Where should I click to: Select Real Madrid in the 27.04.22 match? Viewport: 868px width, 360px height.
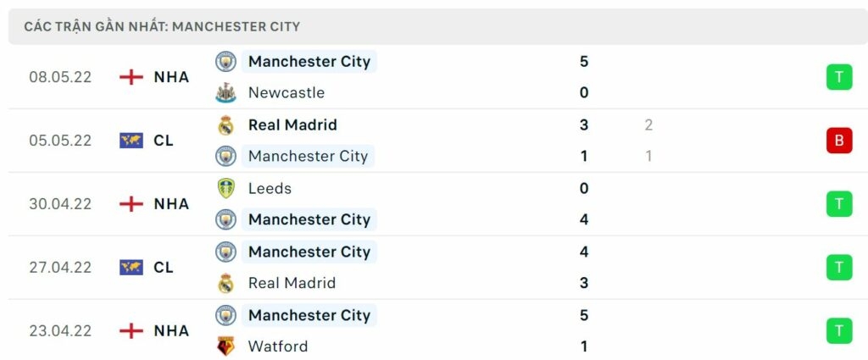292,283
